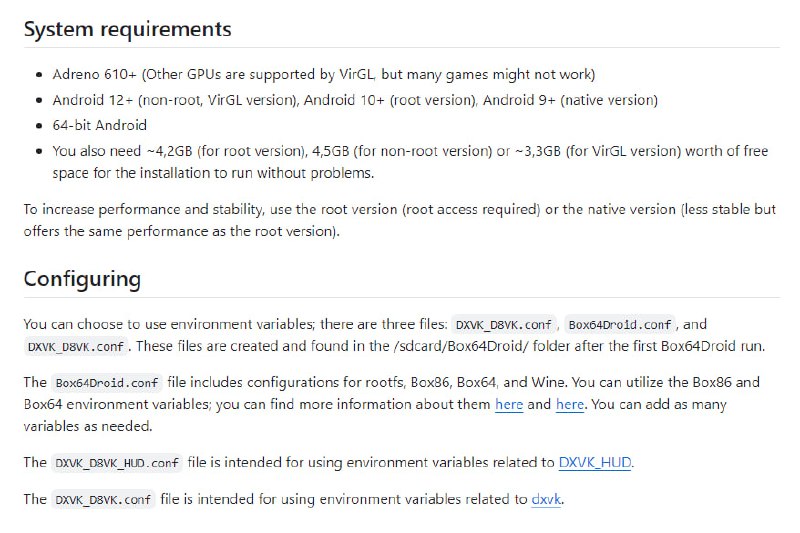
Task: Click Box64Droid.conf code after "three files" list
Action: (x=620, y=325)
